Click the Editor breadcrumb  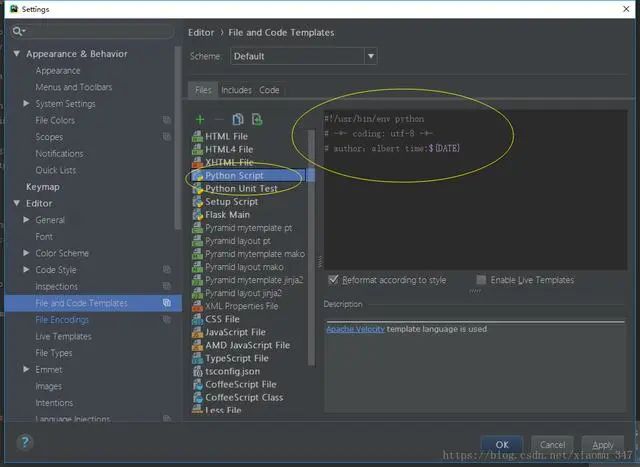click(x=201, y=32)
